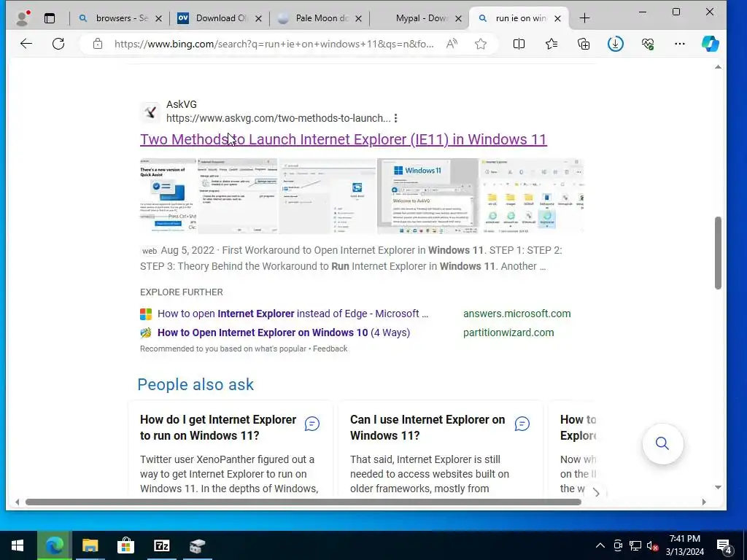Click the page scroll up arrow
Viewport: 747px width, 560px height.
(718, 67)
